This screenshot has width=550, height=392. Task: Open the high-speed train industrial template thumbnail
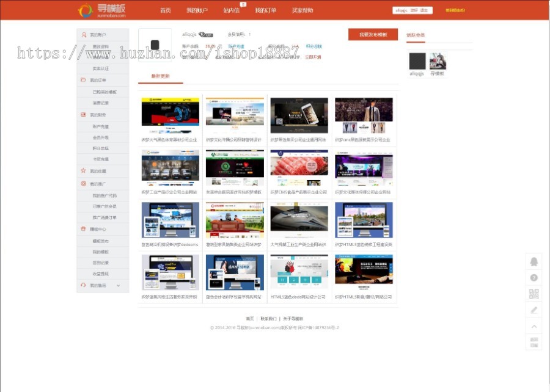coord(299,220)
